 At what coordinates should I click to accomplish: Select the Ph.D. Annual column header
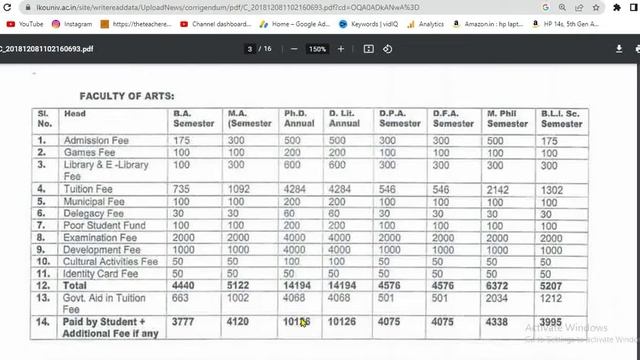pos(299,118)
